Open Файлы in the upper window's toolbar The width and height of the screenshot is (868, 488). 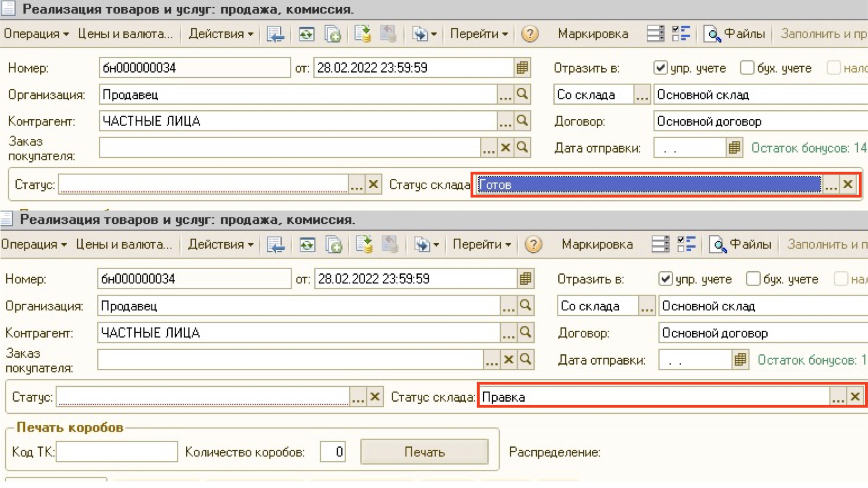(734, 34)
